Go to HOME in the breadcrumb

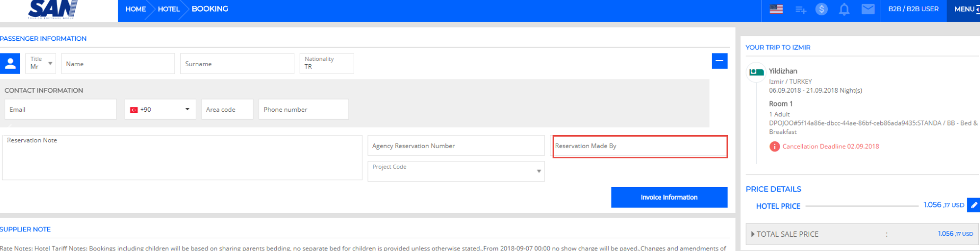pos(136,9)
